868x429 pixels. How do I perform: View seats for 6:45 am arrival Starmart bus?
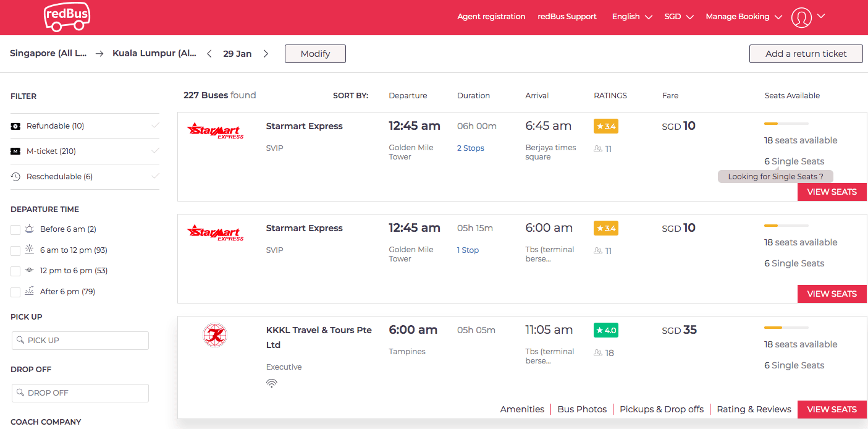[x=832, y=192]
